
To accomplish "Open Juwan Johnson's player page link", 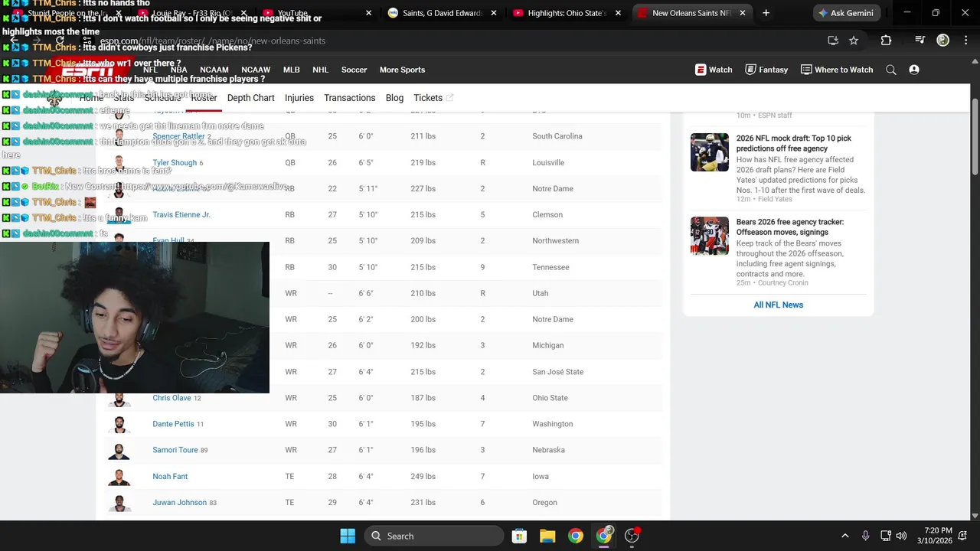I will [x=179, y=503].
